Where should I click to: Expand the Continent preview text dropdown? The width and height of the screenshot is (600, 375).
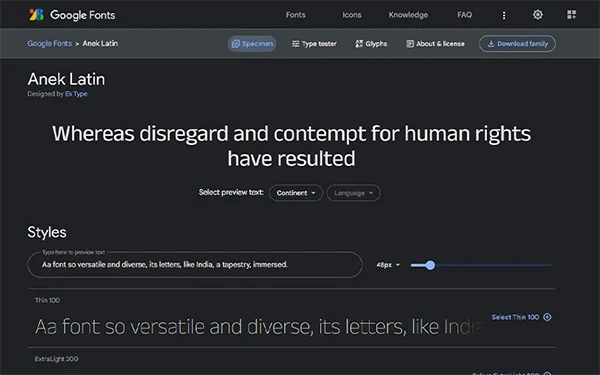pos(296,193)
